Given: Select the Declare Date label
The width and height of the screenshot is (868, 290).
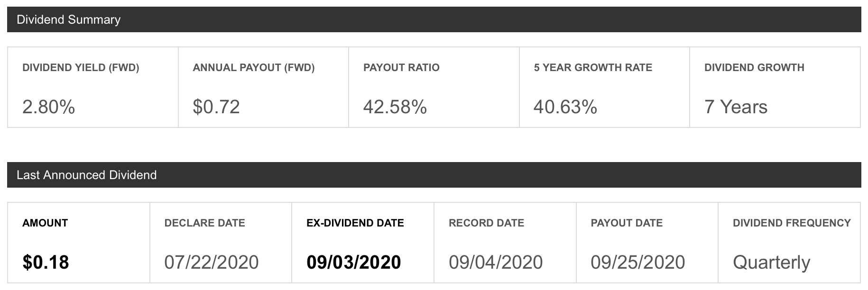Looking at the screenshot, I should (x=204, y=223).
